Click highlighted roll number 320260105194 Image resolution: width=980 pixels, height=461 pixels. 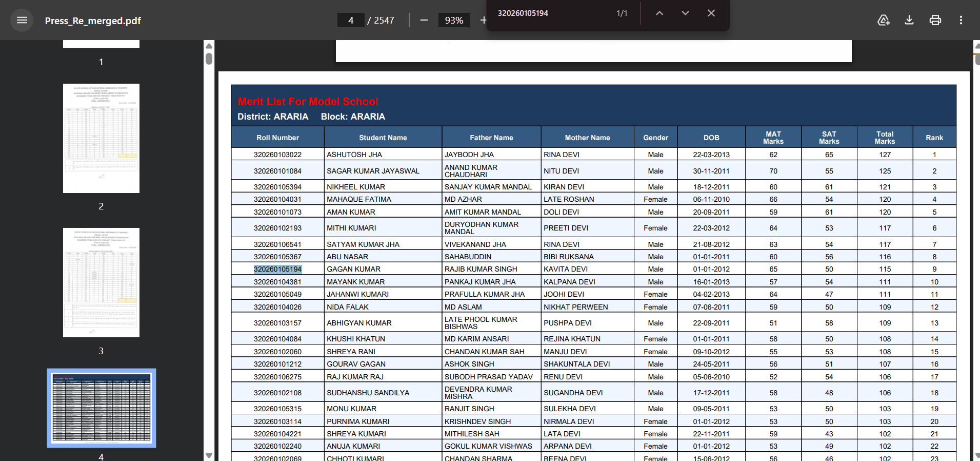coord(277,270)
